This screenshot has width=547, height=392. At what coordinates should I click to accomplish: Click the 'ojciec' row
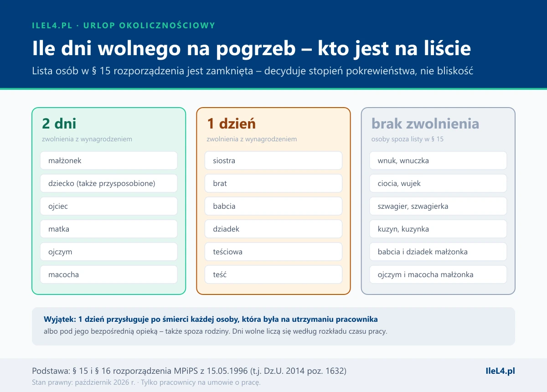(x=108, y=206)
